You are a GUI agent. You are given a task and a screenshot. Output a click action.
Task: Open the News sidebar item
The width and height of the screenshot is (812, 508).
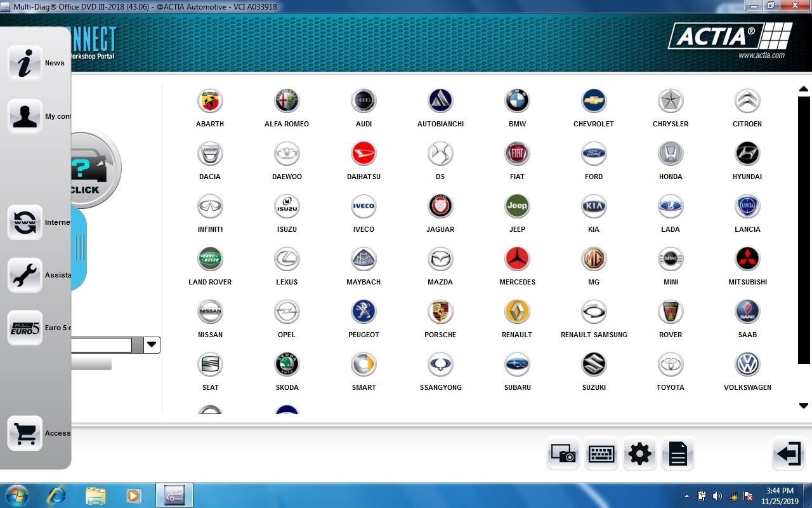[x=25, y=63]
